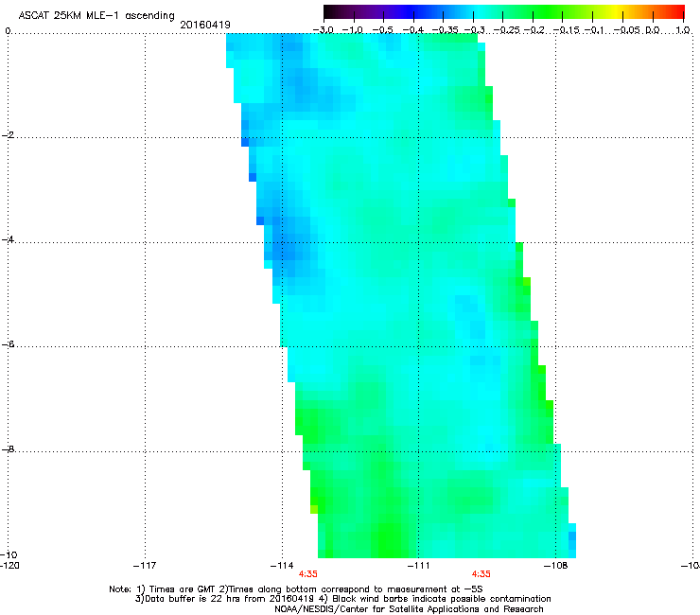Click the -0.25 color bar label
This screenshot has width=700, height=615.
pyautogui.click(x=506, y=30)
